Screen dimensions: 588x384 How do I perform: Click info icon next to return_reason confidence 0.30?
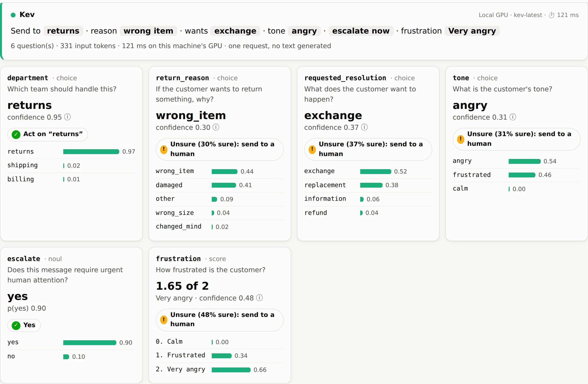[x=216, y=127]
